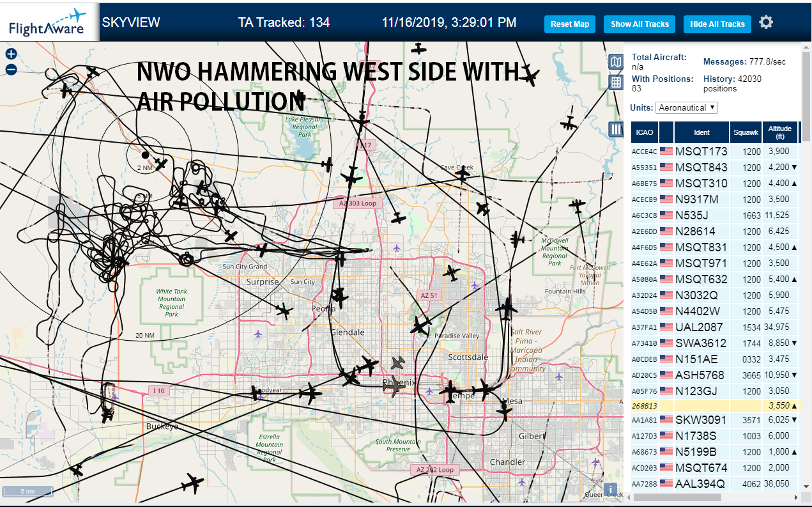Sort table by ICAO column
Viewport: 812px width, 507px height.
coord(645,132)
